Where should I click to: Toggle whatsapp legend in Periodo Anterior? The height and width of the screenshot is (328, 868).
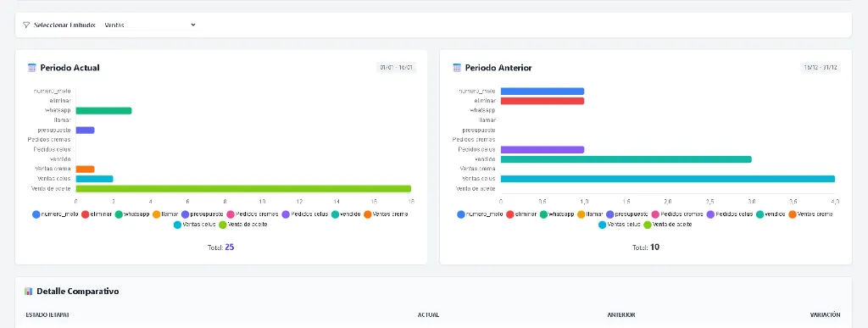tap(558, 214)
